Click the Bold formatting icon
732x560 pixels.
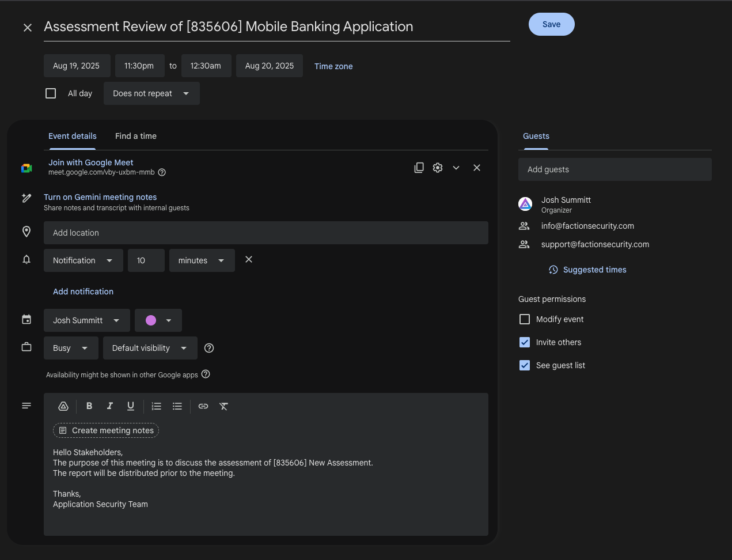[x=89, y=406]
